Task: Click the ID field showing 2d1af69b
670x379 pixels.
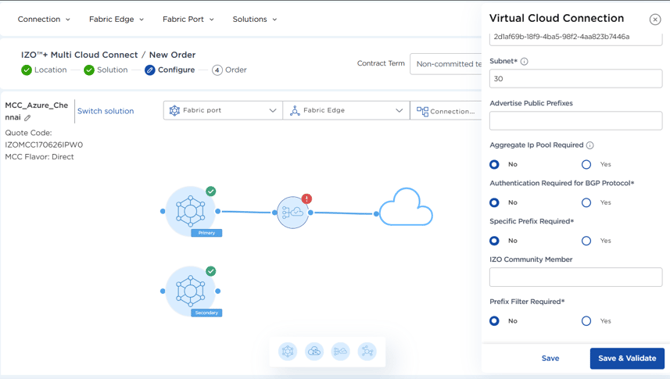Action: [x=576, y=38]
